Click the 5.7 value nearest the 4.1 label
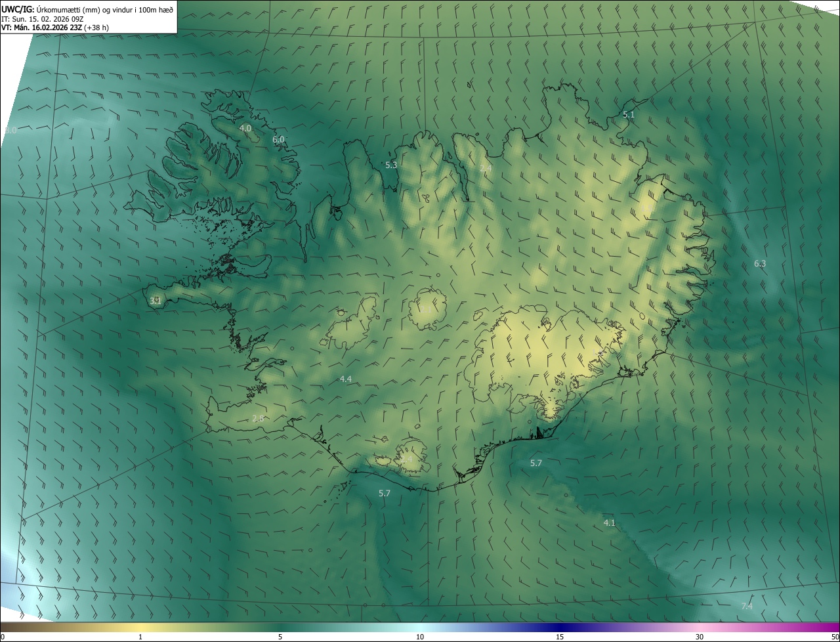 click(536, 463)
